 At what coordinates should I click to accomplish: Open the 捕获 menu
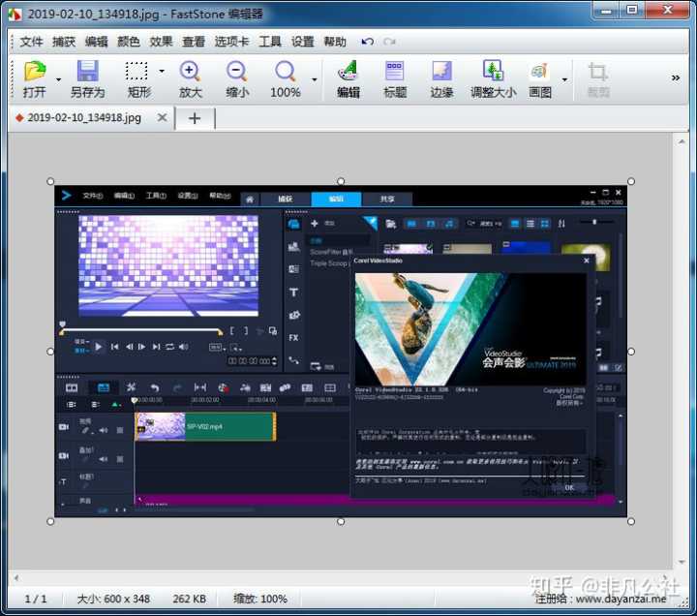(x=64, y=42)
